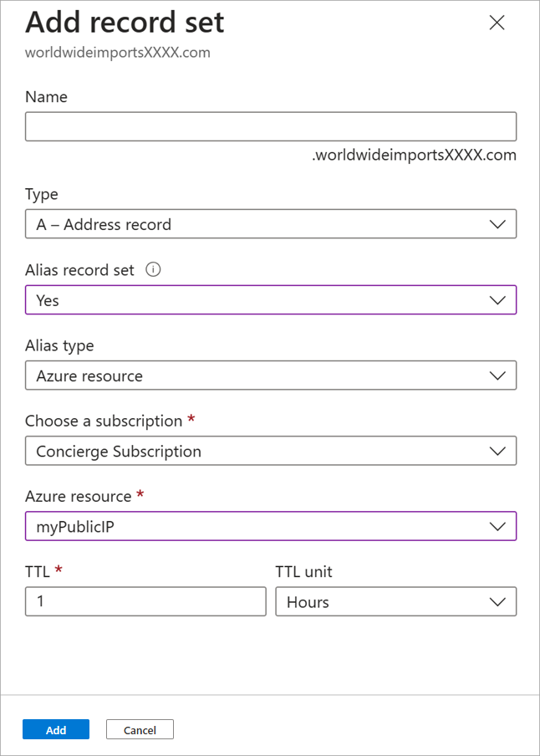Open the Alias record set dropdown set to Yes
This screenshot has width=540, height=756.
click(x=271, y=299)
